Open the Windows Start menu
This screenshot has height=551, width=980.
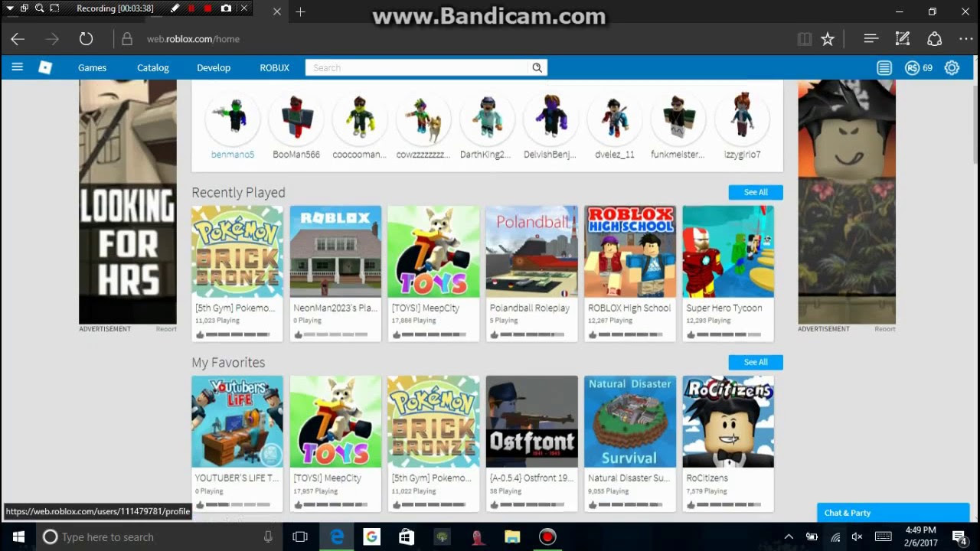pos(18,536)
